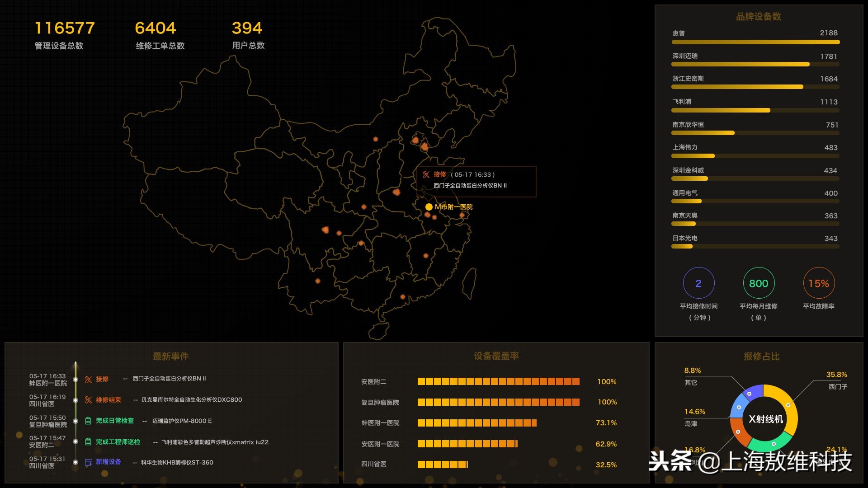This screenshot has width=868, height=488.
Task: Click the 接修 icon in the map tooltip
Action: pos(425,173)
